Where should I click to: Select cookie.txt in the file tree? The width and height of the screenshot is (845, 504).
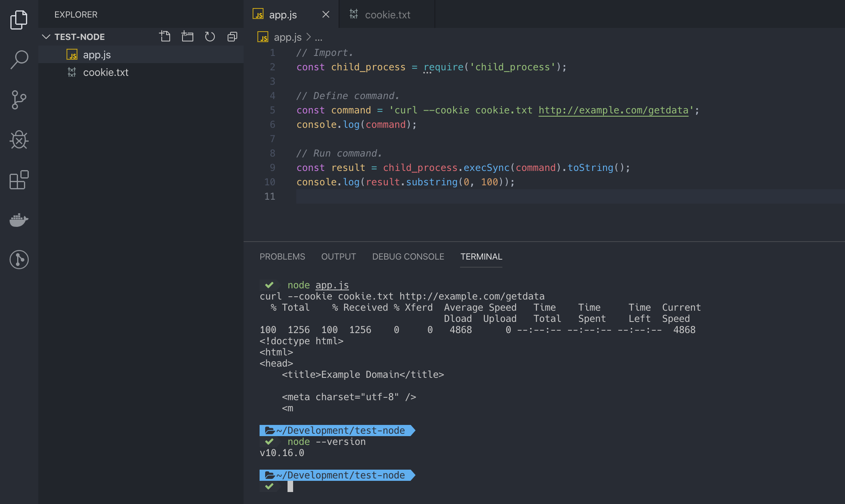(x=105, y=72)
